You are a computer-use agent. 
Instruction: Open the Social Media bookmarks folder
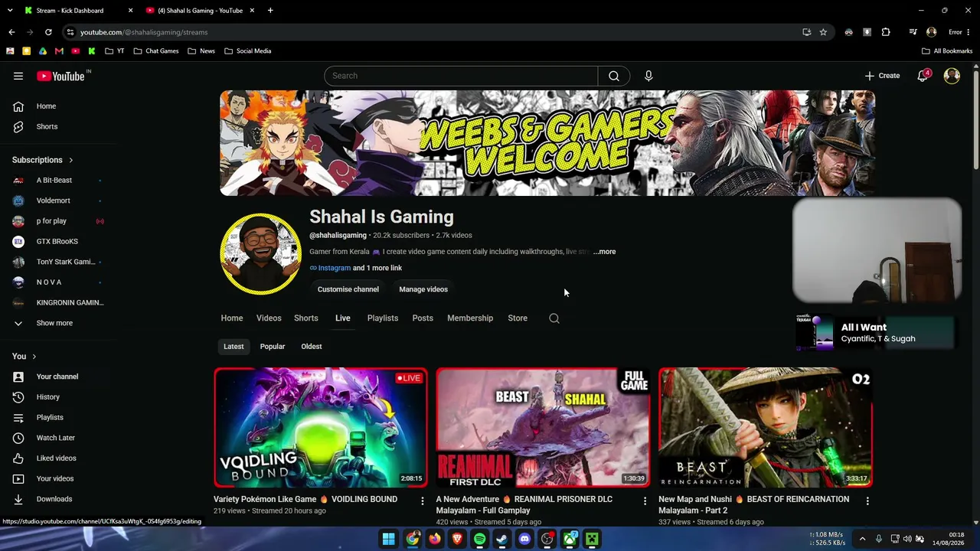[x=248, y=51]
